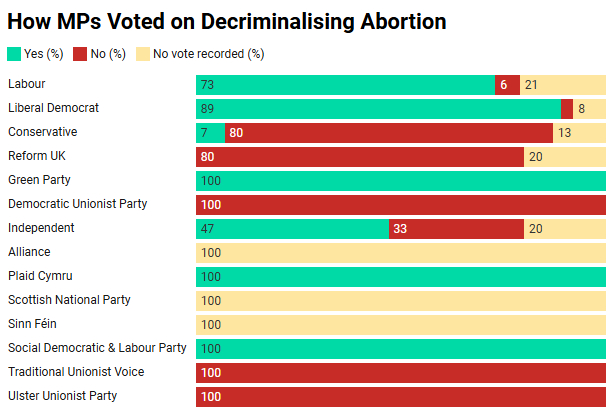Viewport: 612px width, 418px height.
Task: Click the Ulster Unionist Party label
Action: coord(62,396)
